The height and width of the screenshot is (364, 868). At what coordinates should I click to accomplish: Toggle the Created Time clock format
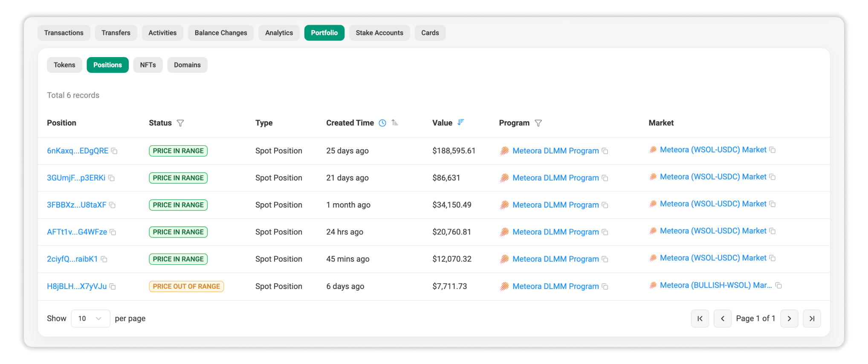pyautogui.click(x=382, y=123)
